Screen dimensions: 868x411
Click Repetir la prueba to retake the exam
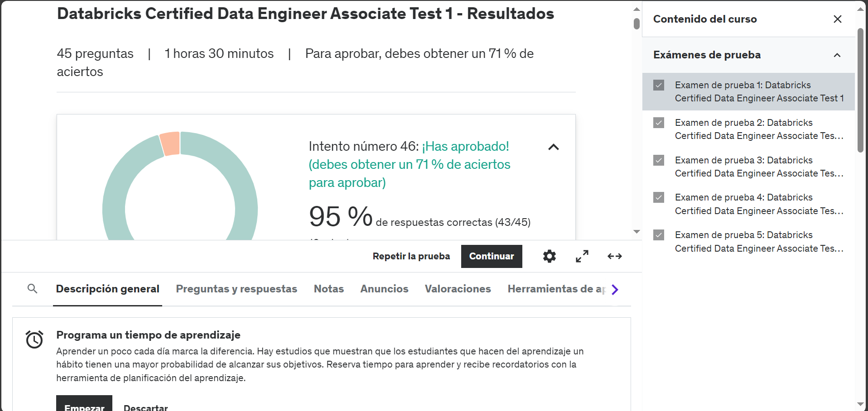tap(411, 256)
